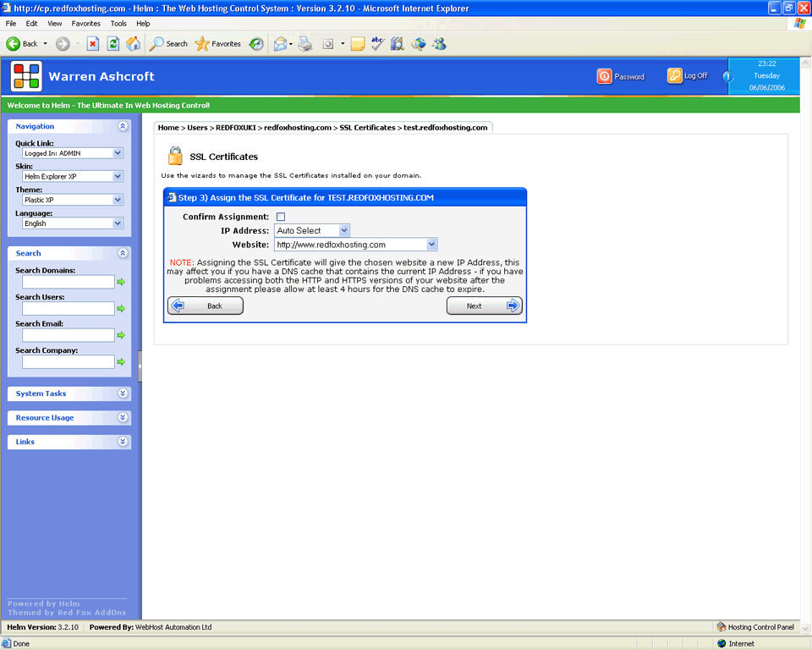Click the Search Email input field

click(x=69, y=335)
